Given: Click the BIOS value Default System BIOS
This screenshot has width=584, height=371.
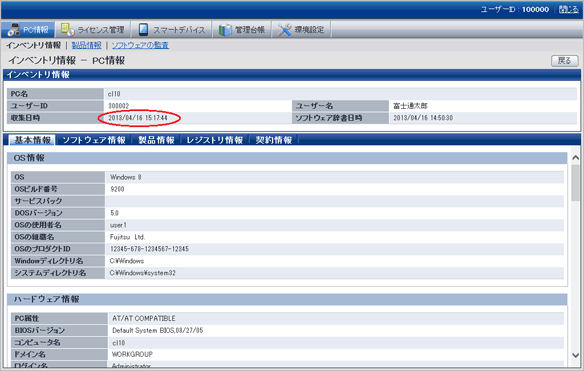Looking at the screenshot, I should [158, 330].
